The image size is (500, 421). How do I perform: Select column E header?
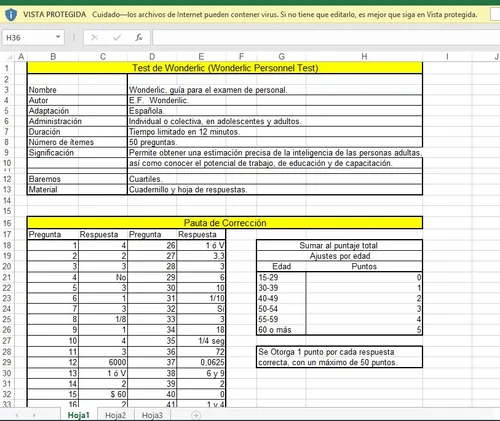[x=201, y=57]
